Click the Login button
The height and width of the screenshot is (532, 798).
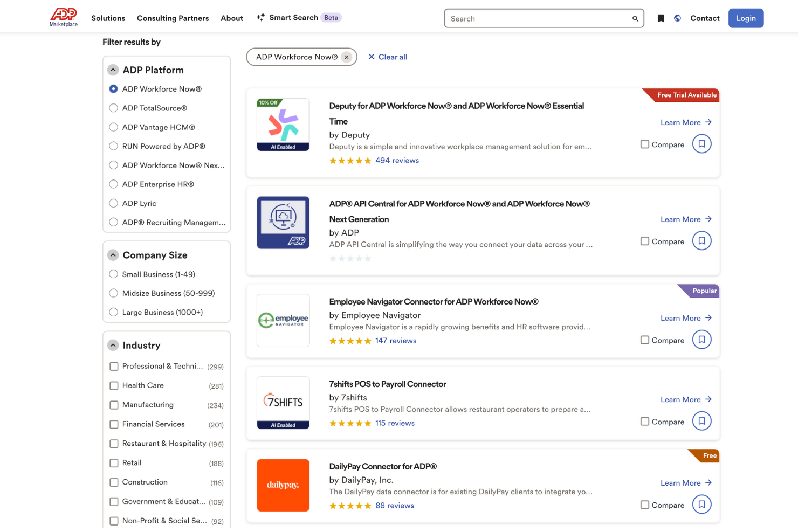coord(746,18)
